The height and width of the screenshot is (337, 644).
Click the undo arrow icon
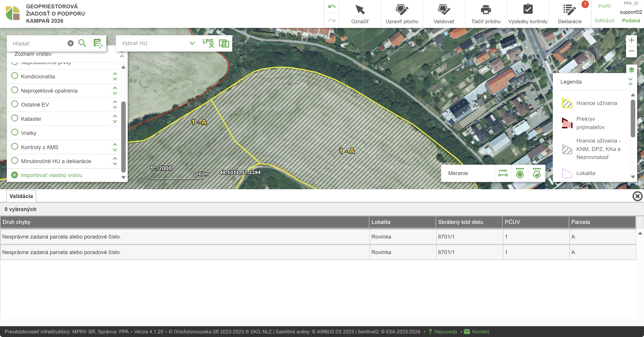point(331,7)
